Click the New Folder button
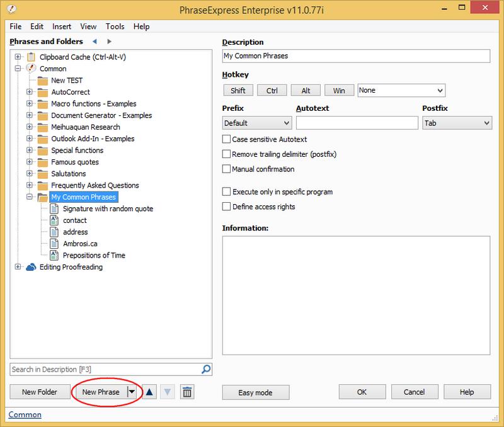The height and width of the screenshot is (427, 504). [x=40, y=392]
